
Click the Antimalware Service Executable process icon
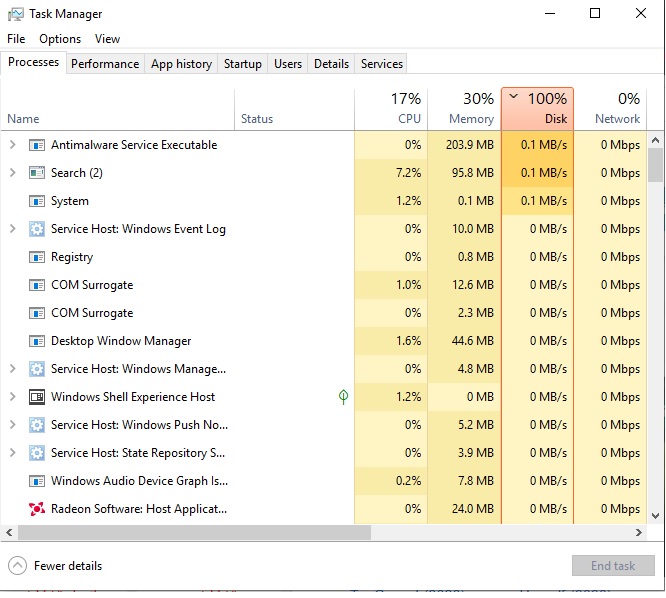point(37,145)
